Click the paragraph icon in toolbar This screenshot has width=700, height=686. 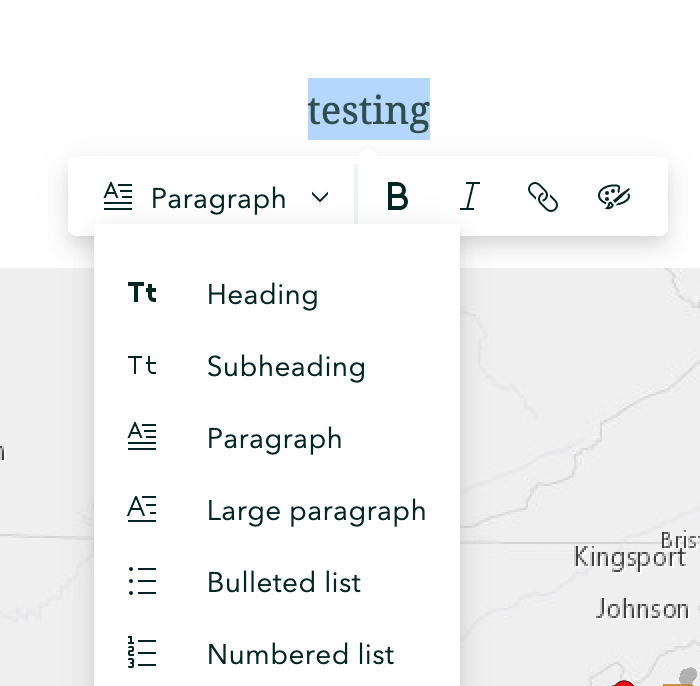pyautogui.click(x=118, y=198)
